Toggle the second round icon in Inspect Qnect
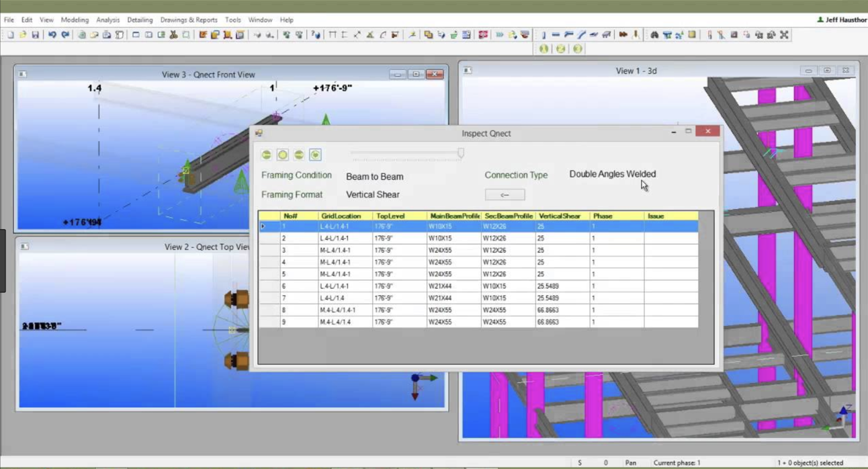This screenshot has width=868, height=469. click(283, 155)
